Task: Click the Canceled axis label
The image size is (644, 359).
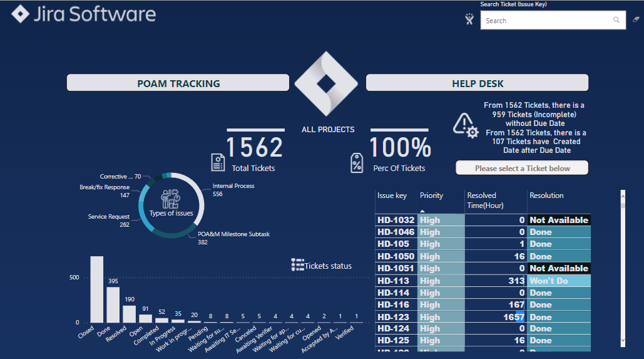Action: point(245,335)
